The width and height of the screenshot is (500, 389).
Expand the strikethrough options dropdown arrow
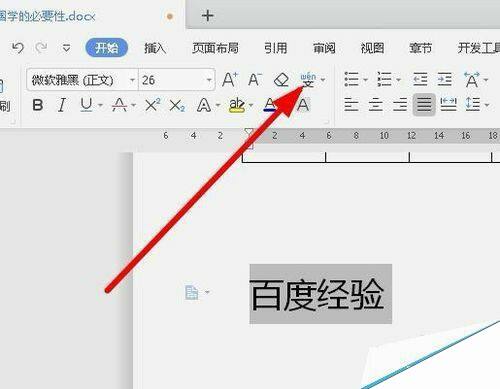[x=134, y=106]
